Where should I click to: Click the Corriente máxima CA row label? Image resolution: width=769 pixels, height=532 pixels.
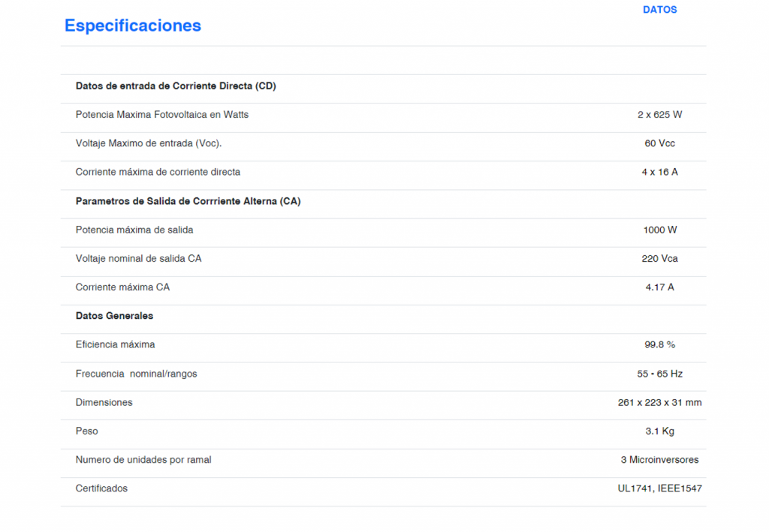pos(122,287)
